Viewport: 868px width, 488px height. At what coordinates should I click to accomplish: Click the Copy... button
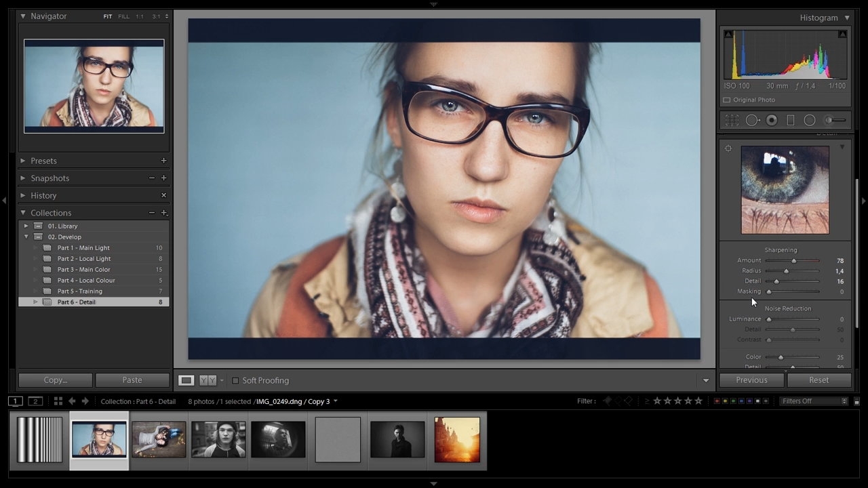[56, 380]
